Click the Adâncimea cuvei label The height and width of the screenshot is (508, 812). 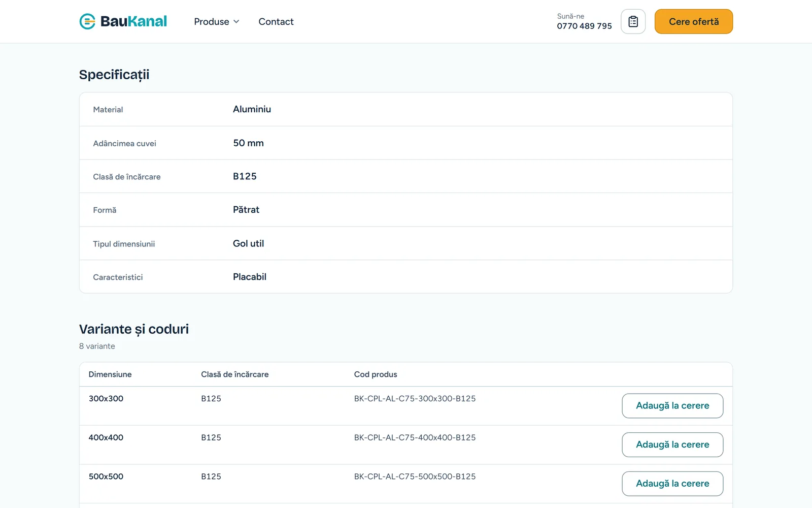pyautogui.click(x=124, y=144)
